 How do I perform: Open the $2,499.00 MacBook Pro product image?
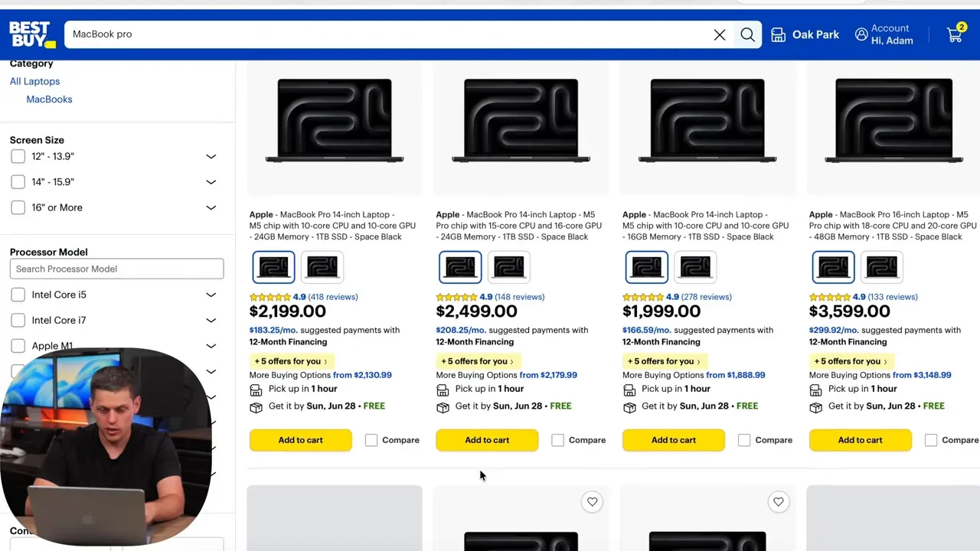(521, 120)
